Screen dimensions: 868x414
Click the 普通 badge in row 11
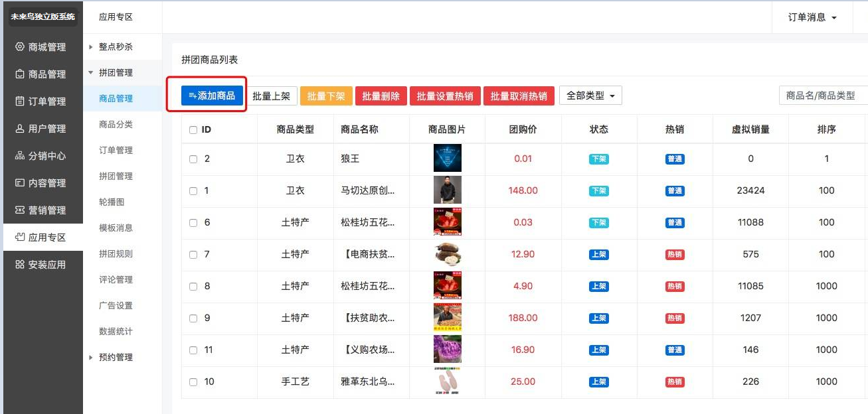point(675,350)
